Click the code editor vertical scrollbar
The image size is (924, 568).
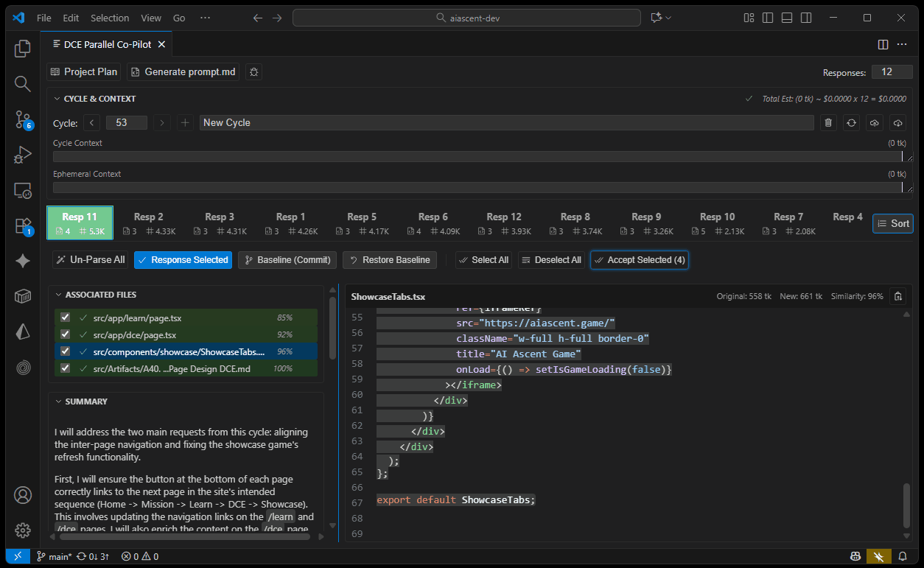(x=906, y=505)
